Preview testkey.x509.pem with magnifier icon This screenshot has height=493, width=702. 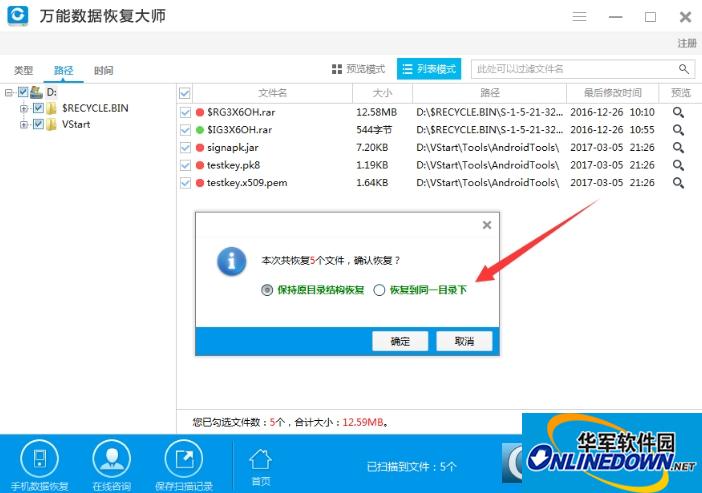pyautogui.click(x=678, y=183)
